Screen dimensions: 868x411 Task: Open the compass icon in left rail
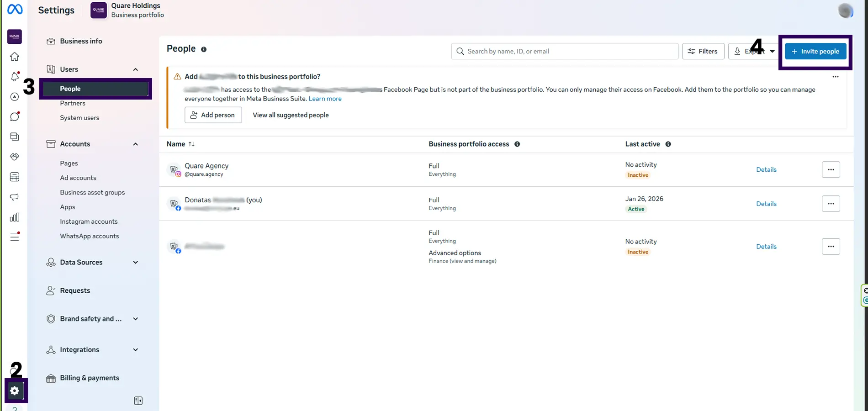(x=15, y=96)
